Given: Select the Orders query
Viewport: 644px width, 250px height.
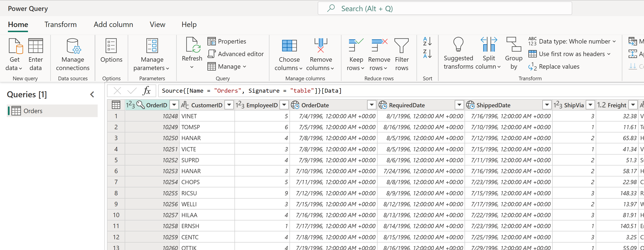Looking at the screenshot, I should point(52,111).
